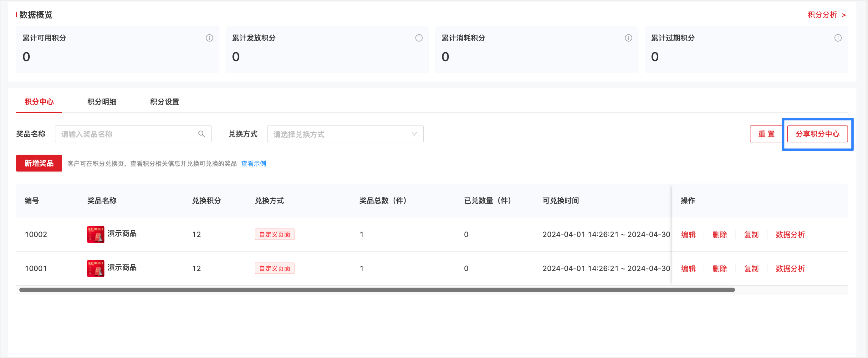Click the 兑换方式 table column header

(269, 201)
